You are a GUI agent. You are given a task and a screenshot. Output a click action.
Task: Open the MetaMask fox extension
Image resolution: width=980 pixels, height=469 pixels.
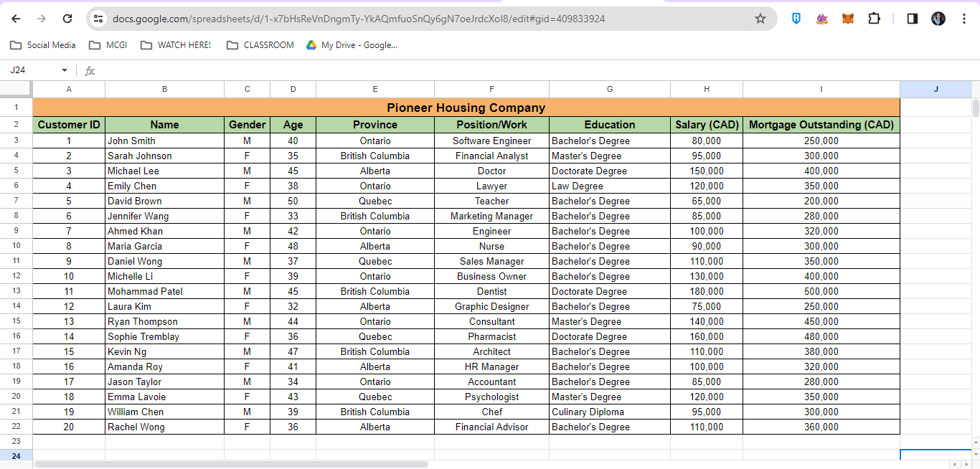848,19
